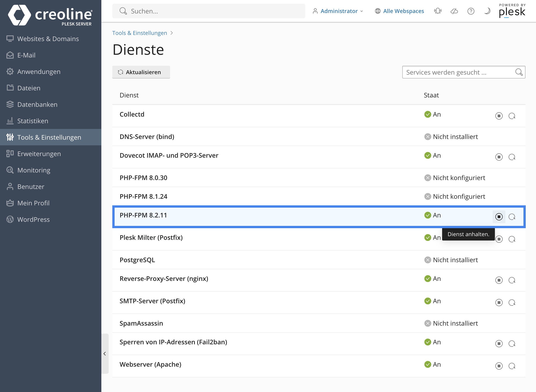Screen dimensions: 536x392
Task: Open Dateien in sidebar
Action: tap(50, 88)
